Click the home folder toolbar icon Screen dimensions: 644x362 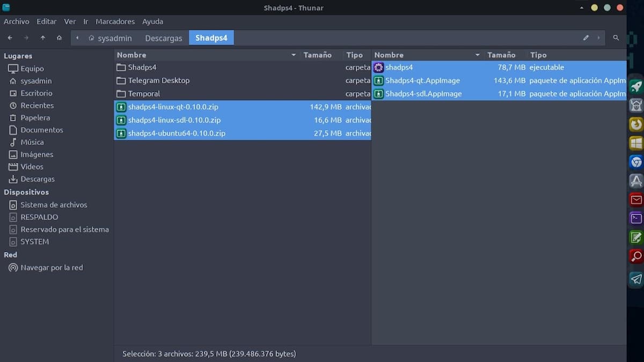pos(59,38)
